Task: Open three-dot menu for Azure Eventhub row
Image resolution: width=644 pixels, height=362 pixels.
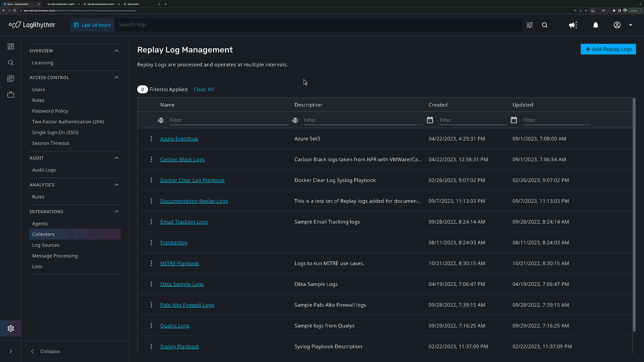Action: point(151,139)
